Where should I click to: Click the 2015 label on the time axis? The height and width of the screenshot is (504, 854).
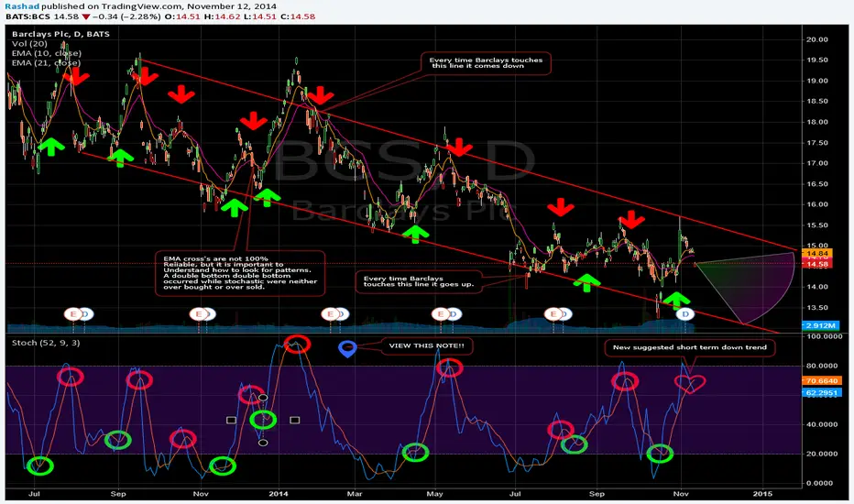[762, 494]
